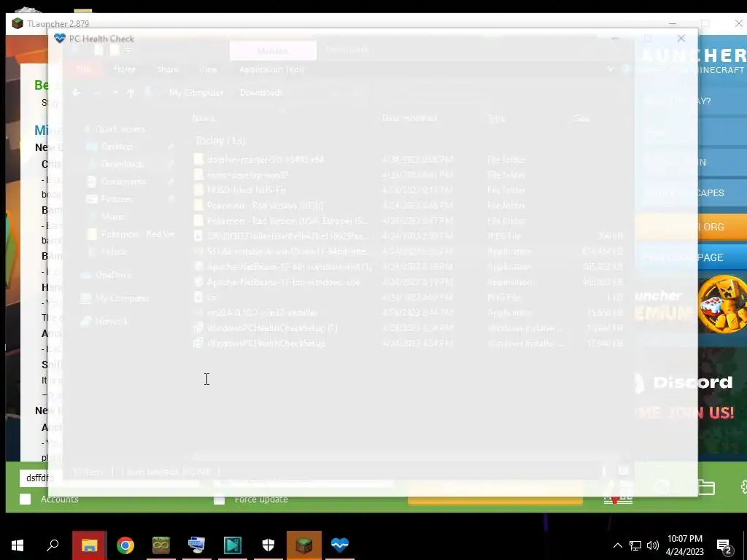
Task: Show hidden system tray icons
Action: click(x=617, y=545)
